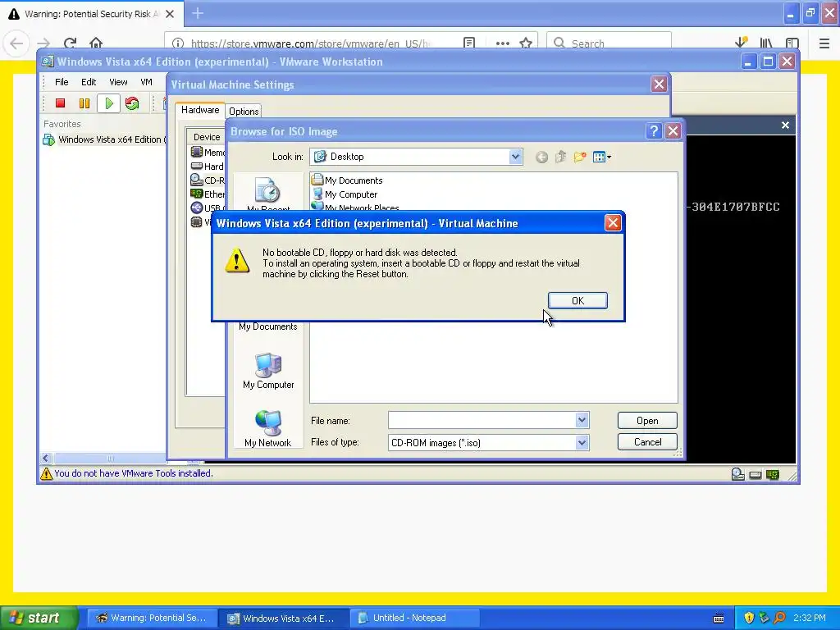The height and width of the screenshot is (630, 840).
Task: Open the Firefox hamburger menu
Action: tap(824, 43)
